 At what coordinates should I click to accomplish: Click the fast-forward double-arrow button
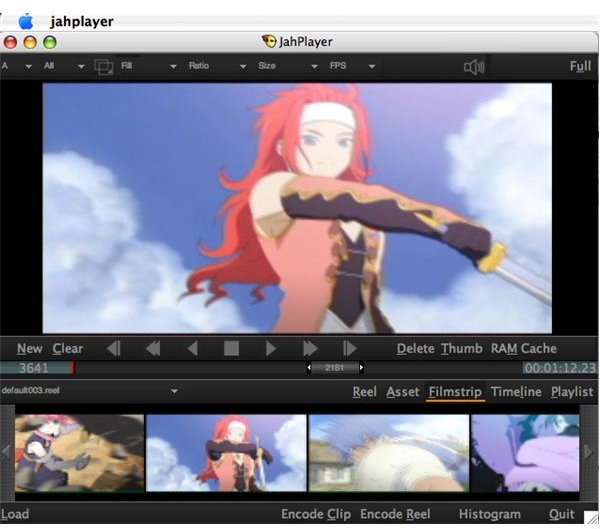pos(310,349)
